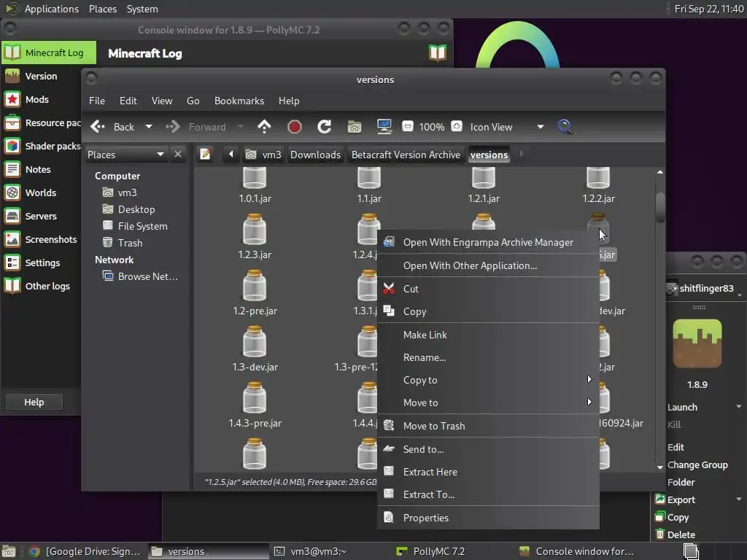The width and height of the screenshot is (747, 560).
Task: Select the 1.2-pre.jar file icon
Action: point(255,285)
